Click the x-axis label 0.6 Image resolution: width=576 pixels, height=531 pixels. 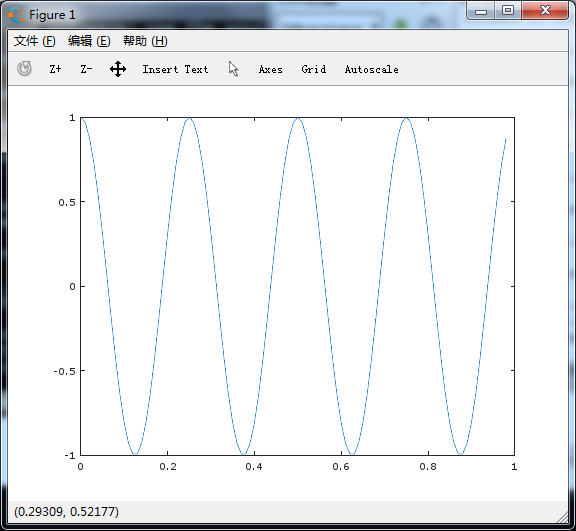[x=341, y=467]
